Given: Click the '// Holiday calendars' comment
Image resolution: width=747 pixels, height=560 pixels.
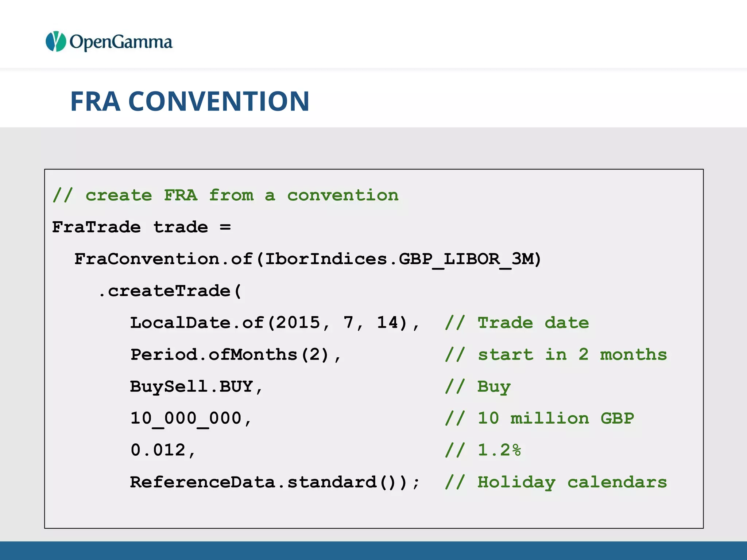Looking at the screenshot, I should [556, 483].
